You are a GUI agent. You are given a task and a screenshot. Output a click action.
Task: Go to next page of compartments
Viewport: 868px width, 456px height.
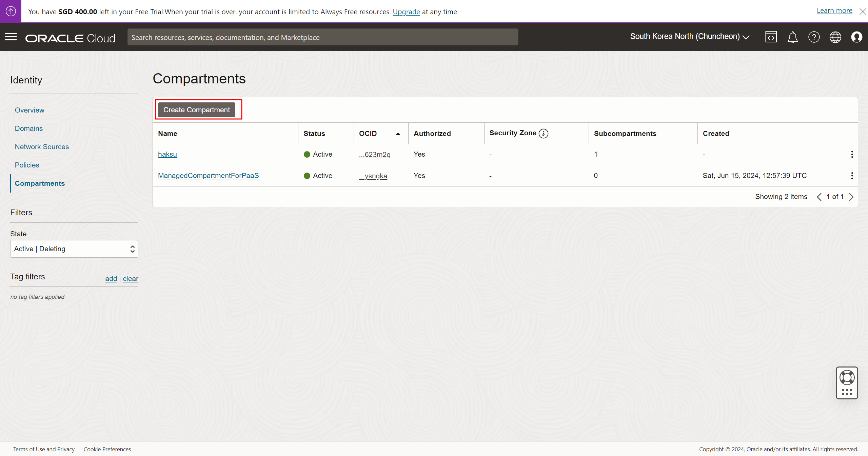point(851,197)
